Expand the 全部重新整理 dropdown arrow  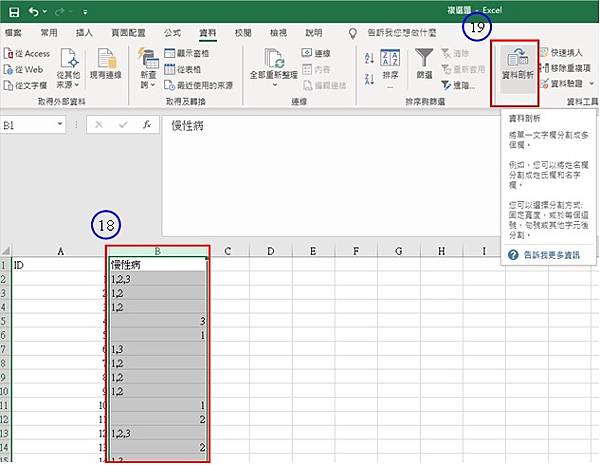pyautogui.click(x=274, y=85)
